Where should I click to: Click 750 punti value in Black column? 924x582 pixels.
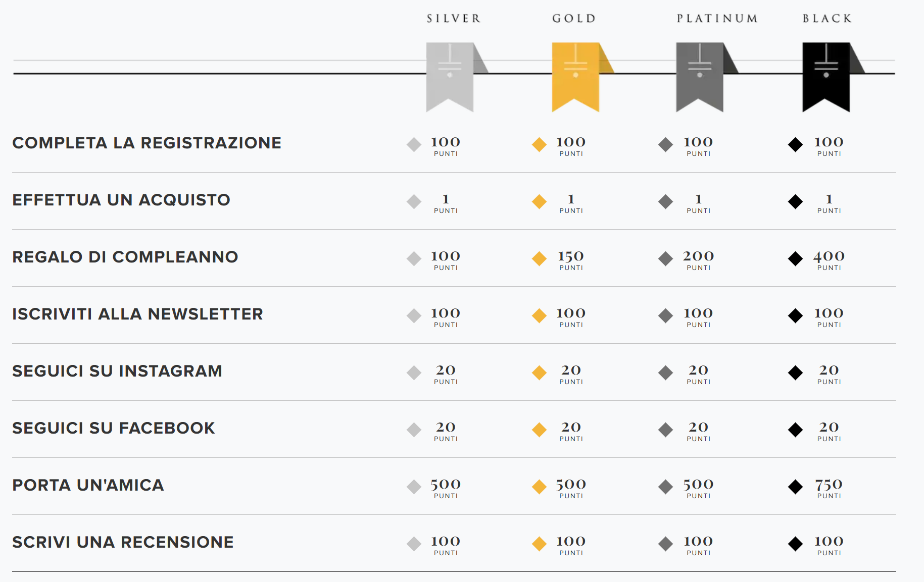pos(829,489)
